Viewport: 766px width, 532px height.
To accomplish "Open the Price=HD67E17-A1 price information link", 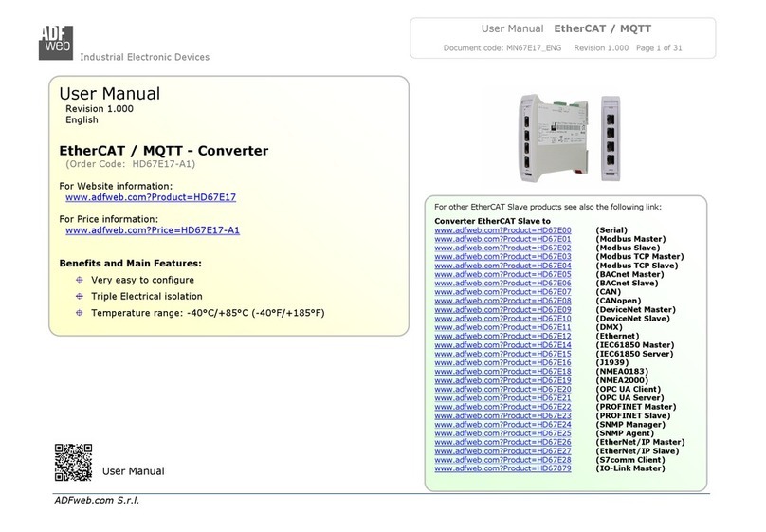I will click(153, 230).
